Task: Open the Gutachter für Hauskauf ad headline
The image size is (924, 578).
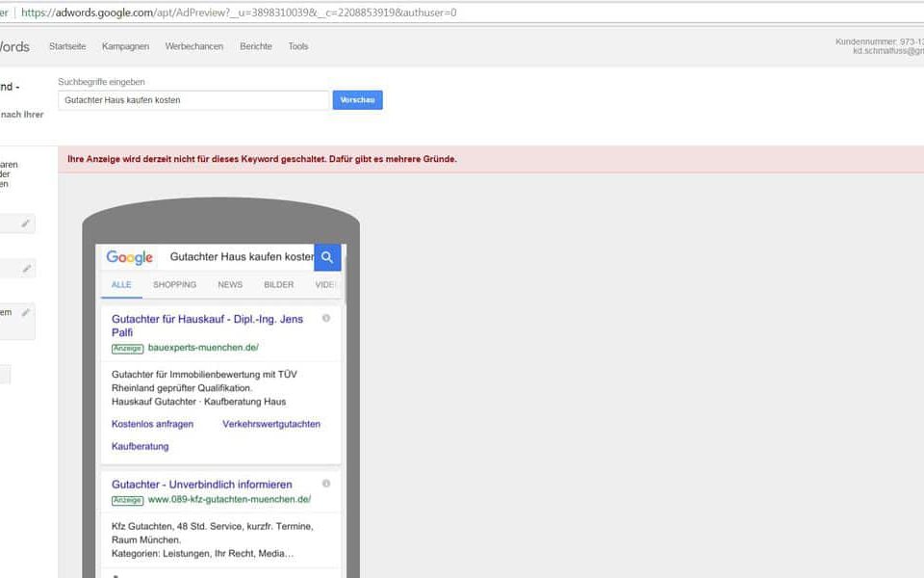Action: [207, 326]
